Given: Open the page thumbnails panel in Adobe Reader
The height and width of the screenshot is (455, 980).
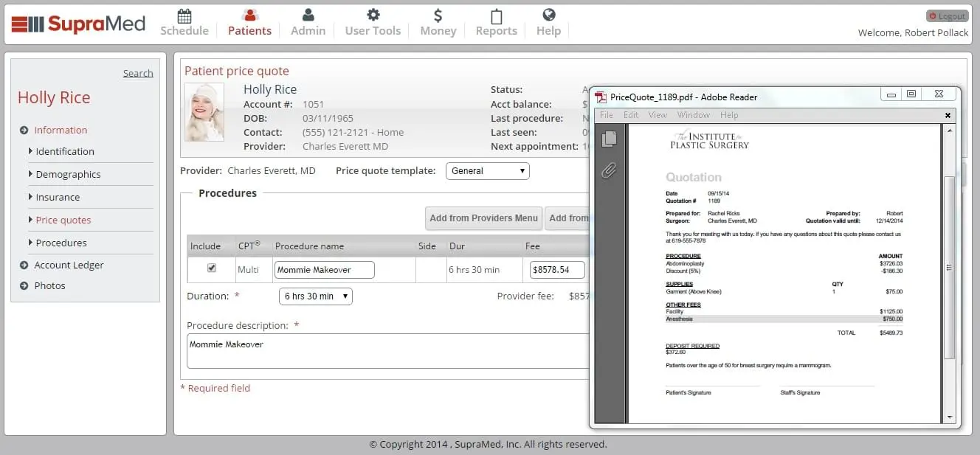Looking at the screenshot, I should tap(609, 139).
